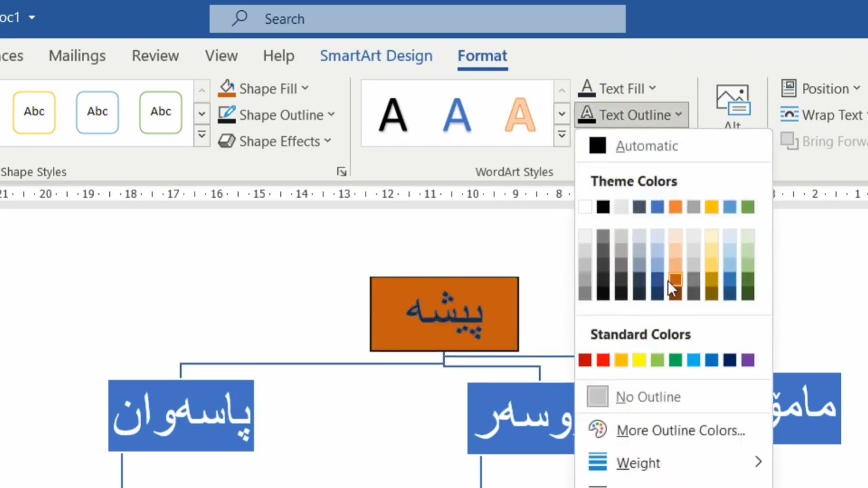Image resolution: width=868 pixels, height=488 pixels.
Task: Move the Shape Styles gallery one row down
Action: 201,113
